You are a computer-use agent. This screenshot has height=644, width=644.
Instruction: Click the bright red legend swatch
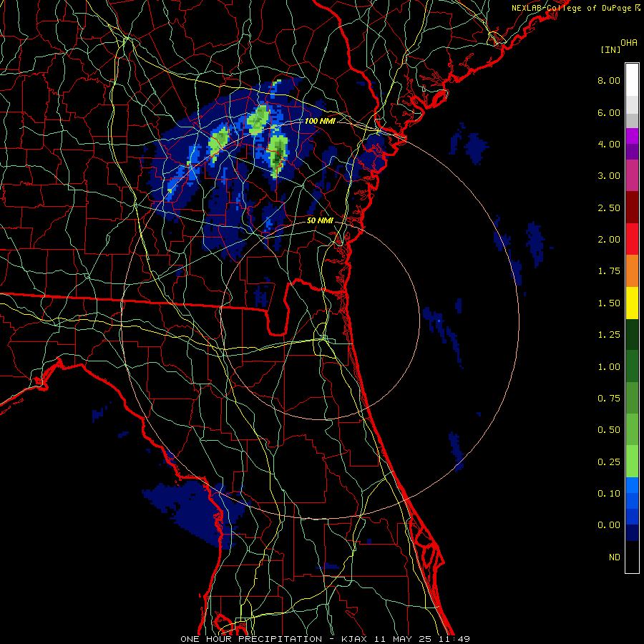632,239
